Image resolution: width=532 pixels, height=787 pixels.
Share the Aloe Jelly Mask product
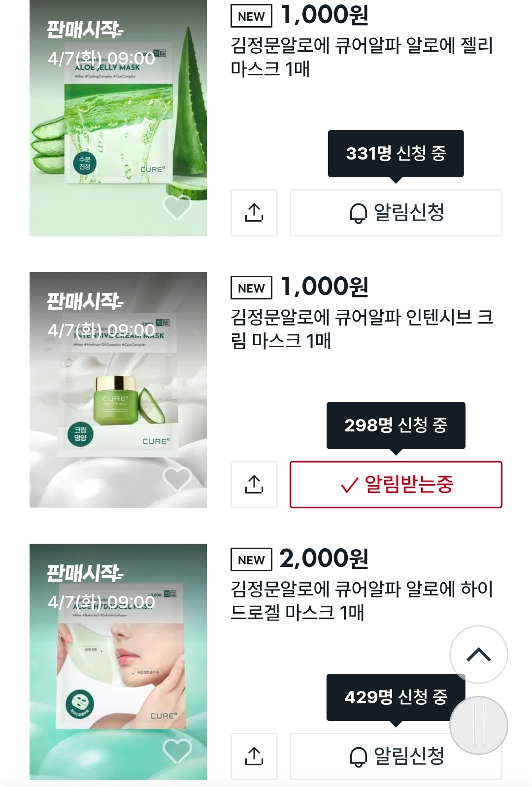click(x=254, y=213)
